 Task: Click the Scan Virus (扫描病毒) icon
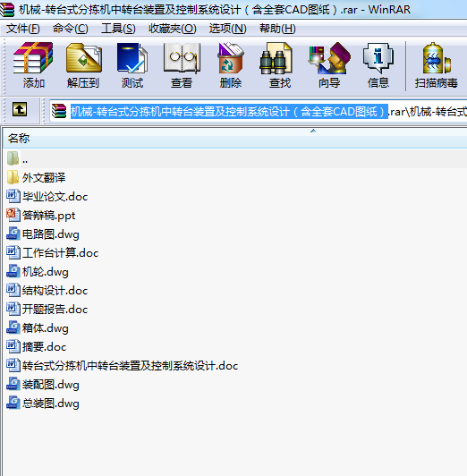(x=436, y=58)
